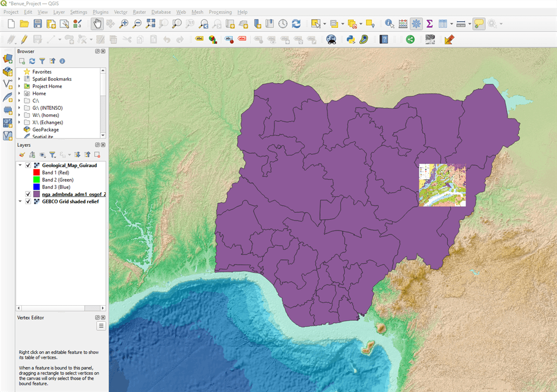Expand the Spatial Bookmarks browser node
This screenshot has width=557, height=392.
pyautogui.click(x=19, y=79)
